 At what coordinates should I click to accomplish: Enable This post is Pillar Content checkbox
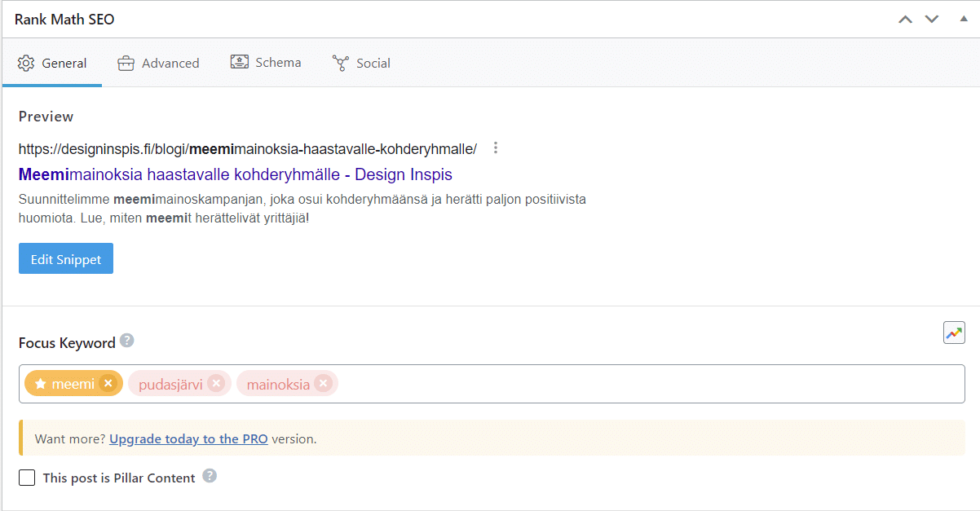click(27, 478)
